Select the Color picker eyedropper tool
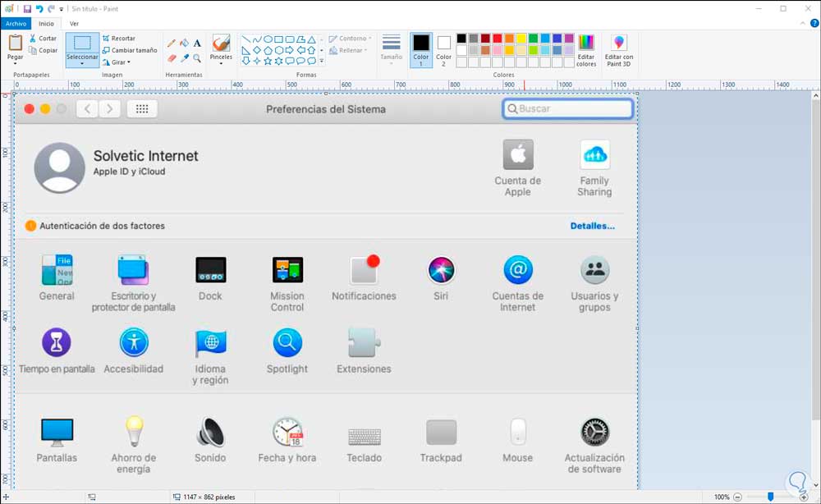Image resolution: width=821 pixels, height=504 pixels. [184, 58]
